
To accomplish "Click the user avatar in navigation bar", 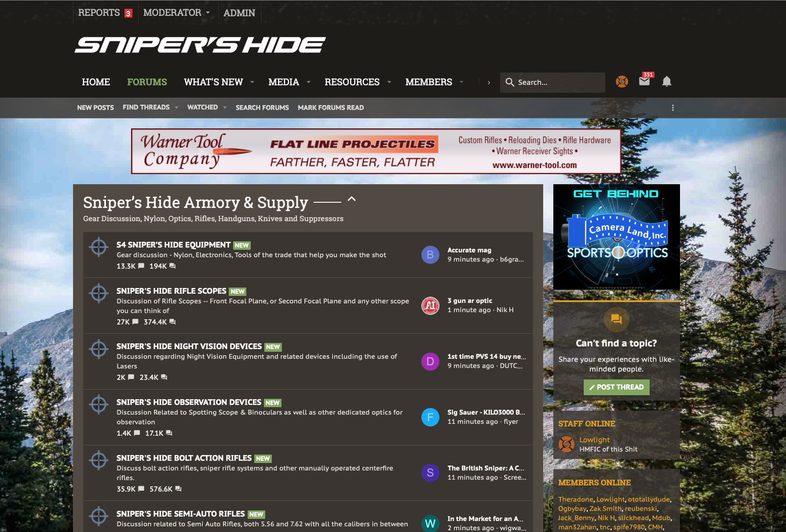I will 622,81.
